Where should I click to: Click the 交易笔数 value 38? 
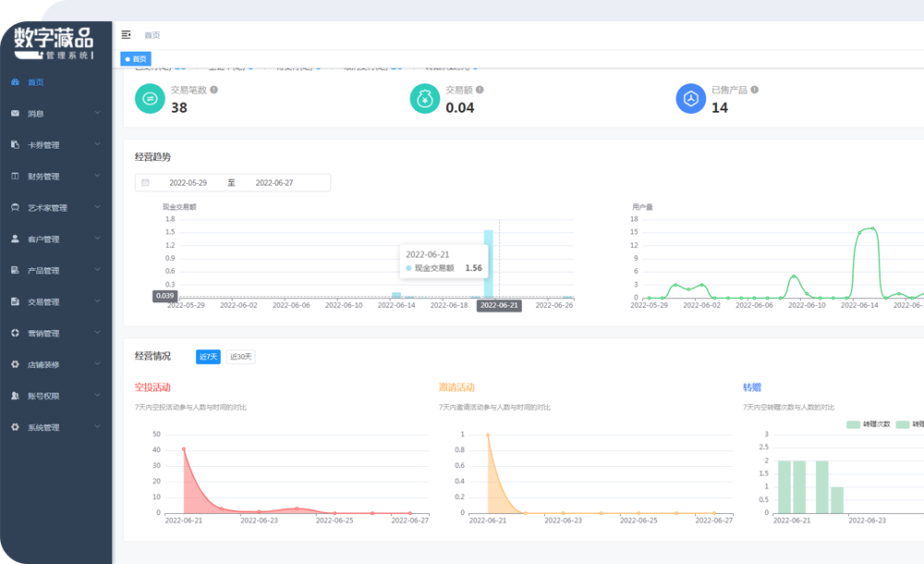coord(179,108)
